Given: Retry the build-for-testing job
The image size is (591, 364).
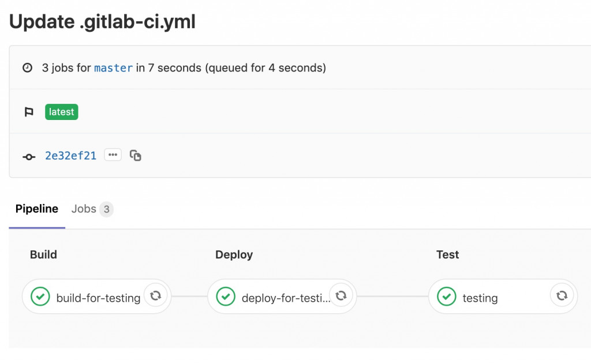Looking at the screenshot, I should [155, 296].
